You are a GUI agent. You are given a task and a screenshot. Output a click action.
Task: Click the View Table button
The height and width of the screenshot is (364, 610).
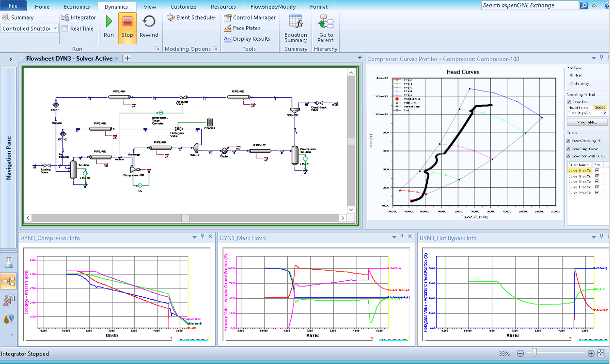(587, 122)
